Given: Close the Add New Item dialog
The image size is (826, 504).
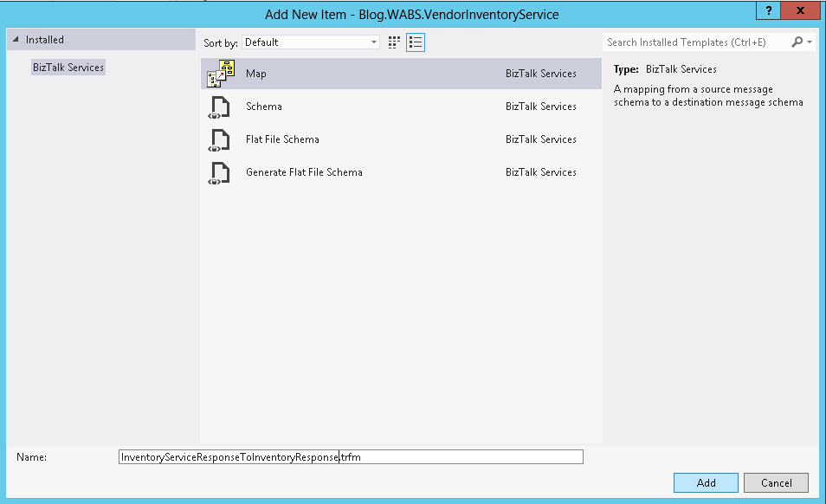Looking at the screenshot, I should (800, 10).
